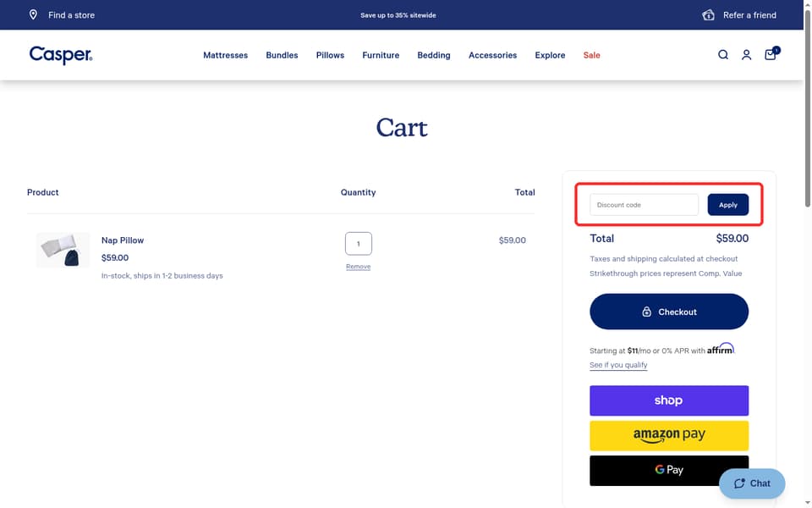Image resolution: width=812 pixels, height=508 pixels.
Task: Click the See if you qualify link
Action: (x=618, y=365)
